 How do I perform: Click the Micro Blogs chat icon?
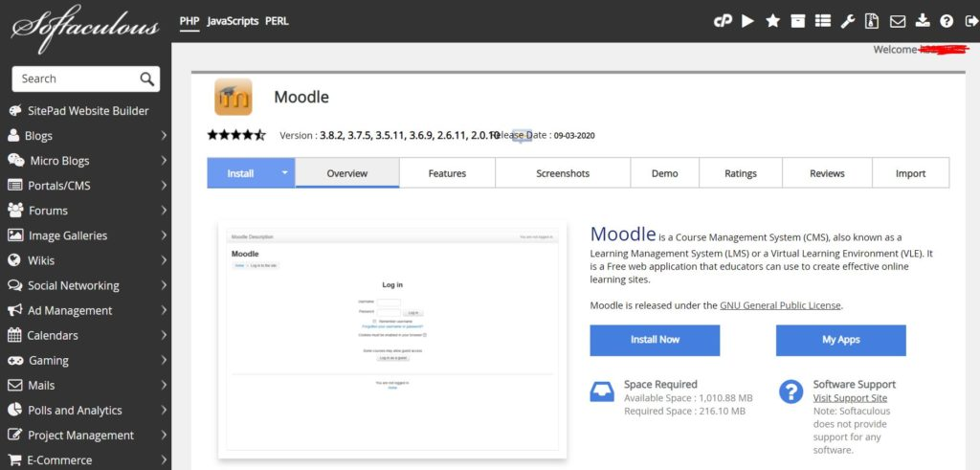16,160
